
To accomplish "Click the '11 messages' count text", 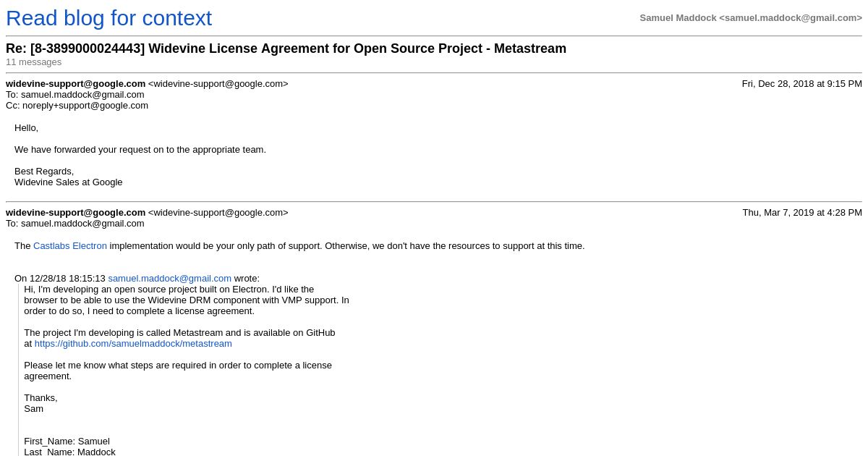I will tap(34, 62).
